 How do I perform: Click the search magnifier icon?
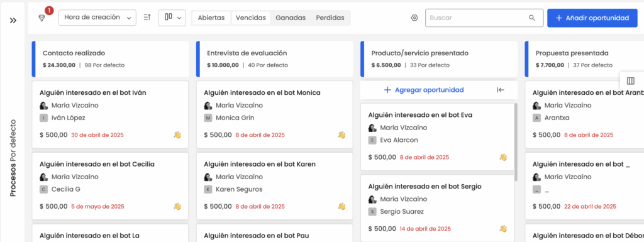532,18
